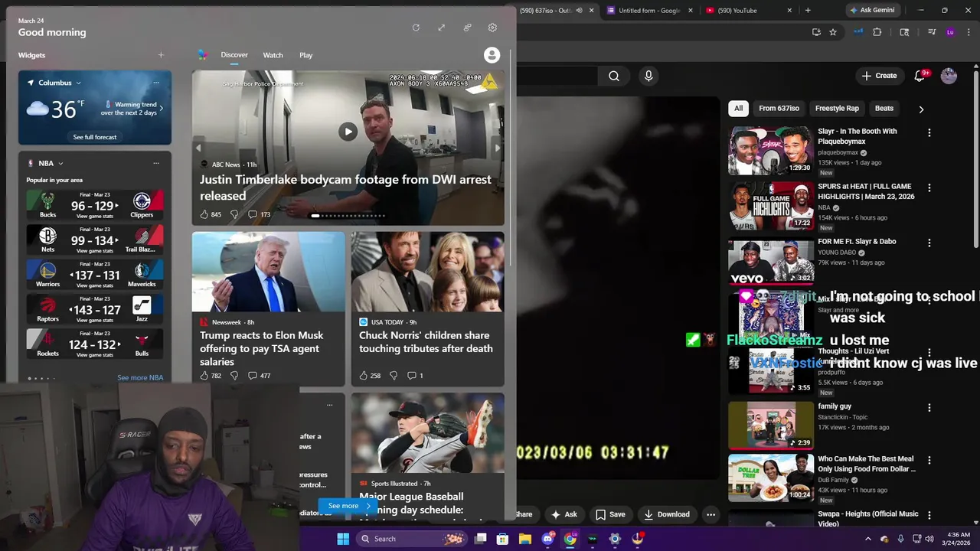Switch to Watch tab in widgets
This screenshot has width=980, height=551.
[x=273, y=55]
